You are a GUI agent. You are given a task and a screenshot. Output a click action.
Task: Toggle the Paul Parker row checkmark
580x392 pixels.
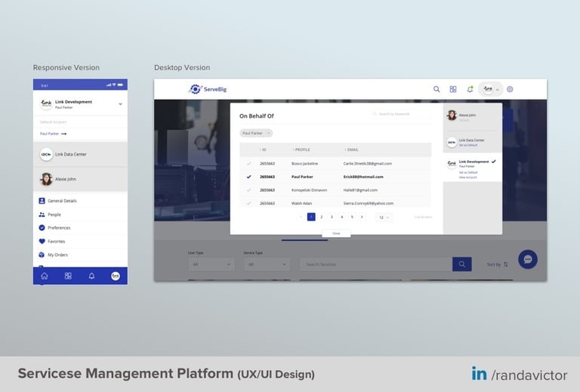248,177
